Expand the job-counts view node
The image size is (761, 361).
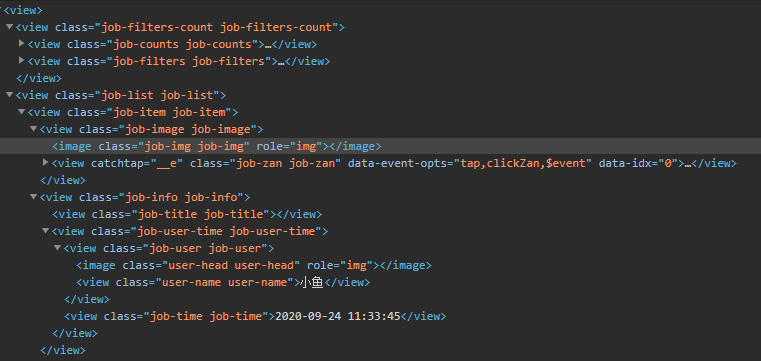(x=21, y=44)
